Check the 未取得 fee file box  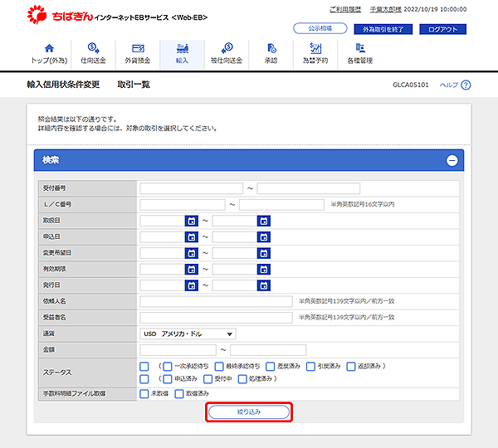coord(144,394)
